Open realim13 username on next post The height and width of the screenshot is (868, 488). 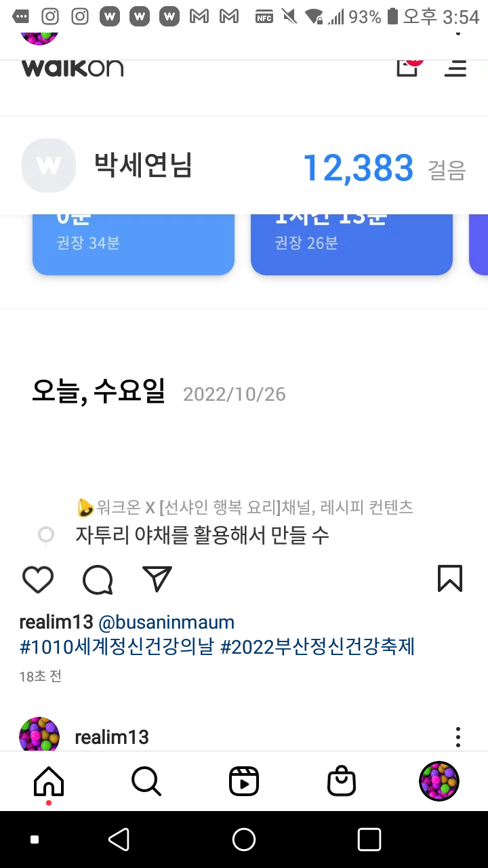(112, 737)
